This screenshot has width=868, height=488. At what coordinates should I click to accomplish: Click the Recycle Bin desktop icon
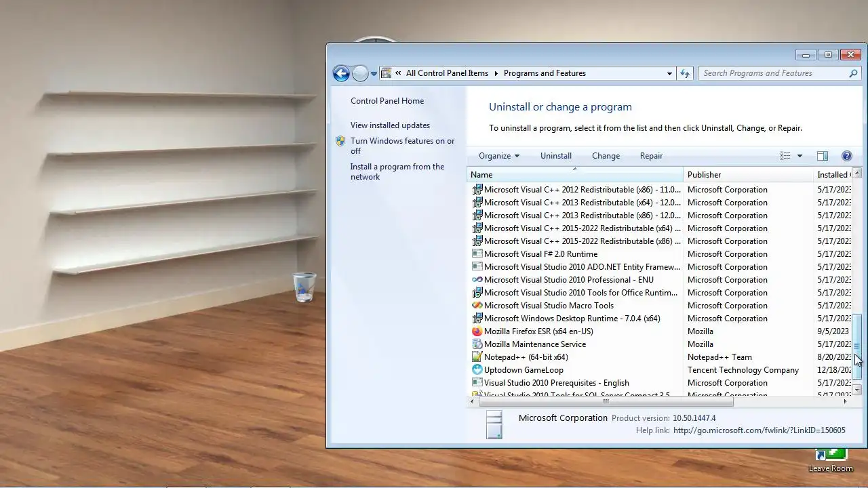click(304, 287)
